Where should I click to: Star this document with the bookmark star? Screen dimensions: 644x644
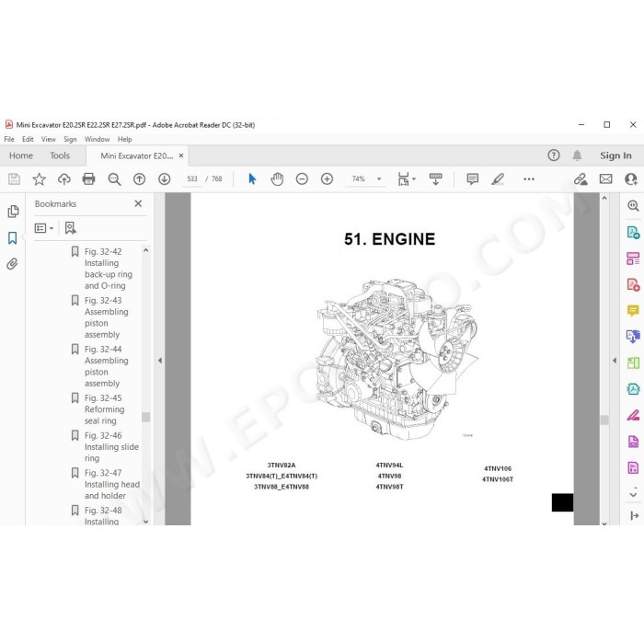click(x=39, y=179)
